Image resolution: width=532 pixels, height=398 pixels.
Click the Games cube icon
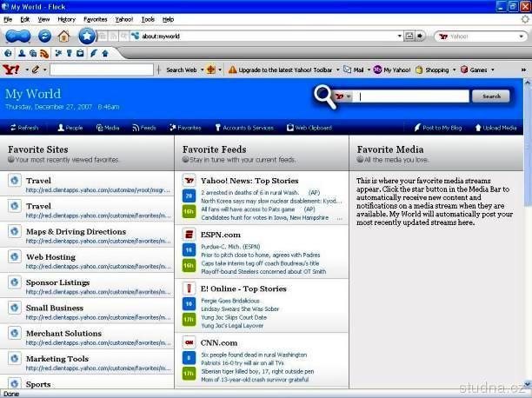(x=464, y=70)
